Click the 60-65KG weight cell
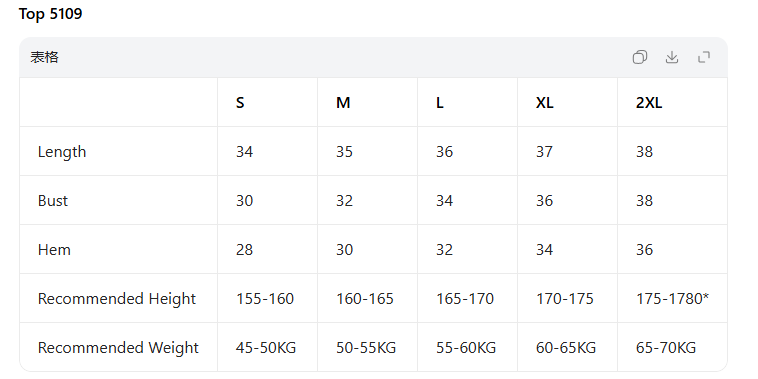 pyautogui.click(x=566, y=348)
